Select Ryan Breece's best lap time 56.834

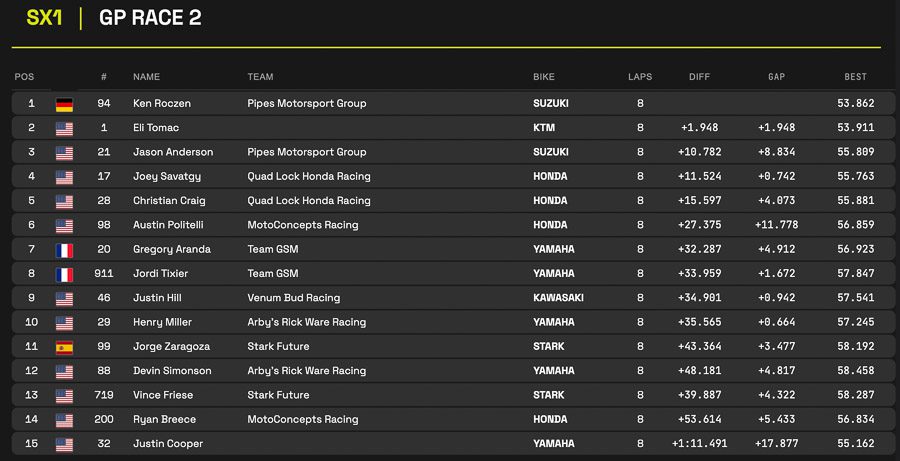point(856,419)
